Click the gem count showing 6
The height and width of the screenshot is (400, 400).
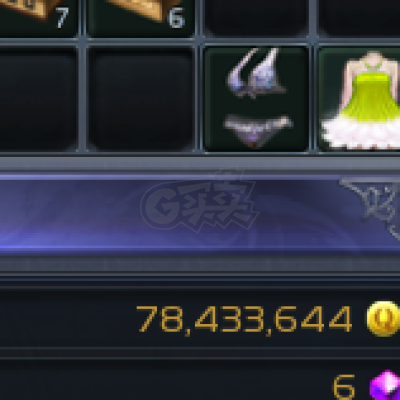344,387
